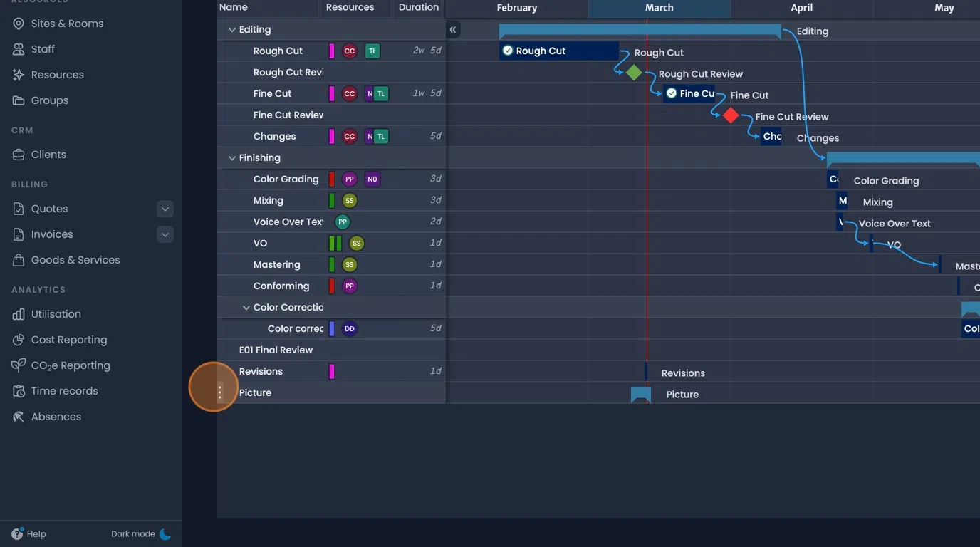
Task: Expand the Quotes dropdown chevron
Action: point(165,209)
